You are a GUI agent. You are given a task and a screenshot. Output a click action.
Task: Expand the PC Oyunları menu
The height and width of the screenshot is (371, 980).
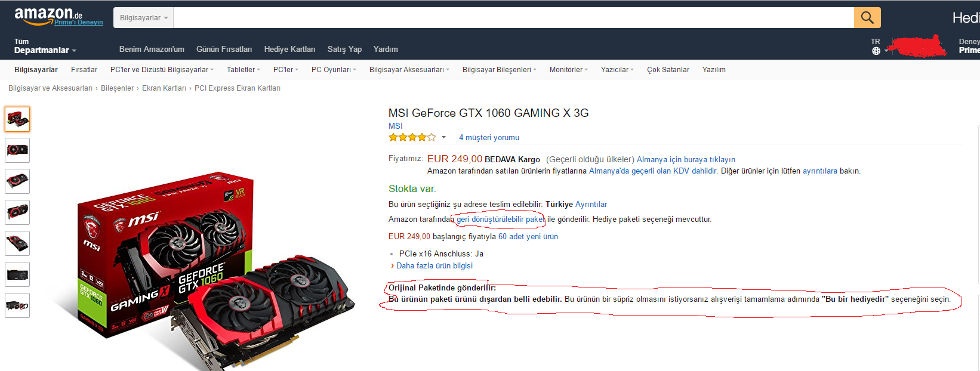pos(334,70)
